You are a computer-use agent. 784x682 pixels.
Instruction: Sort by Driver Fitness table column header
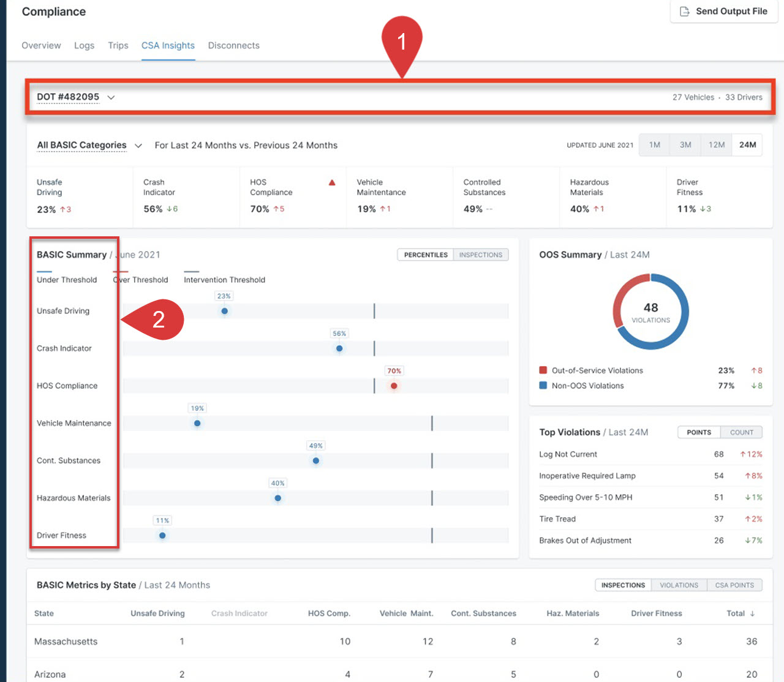click(x=657, y=613)
